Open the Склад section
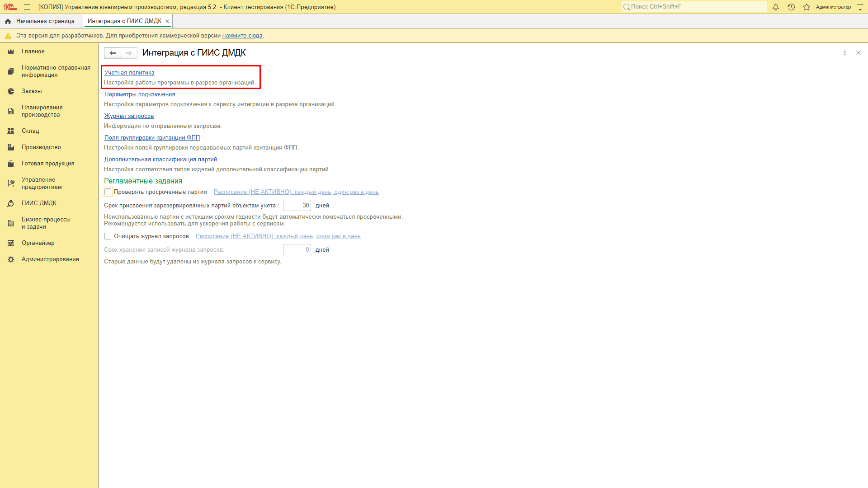Screen dimensions: 868x488 (30, 131)
